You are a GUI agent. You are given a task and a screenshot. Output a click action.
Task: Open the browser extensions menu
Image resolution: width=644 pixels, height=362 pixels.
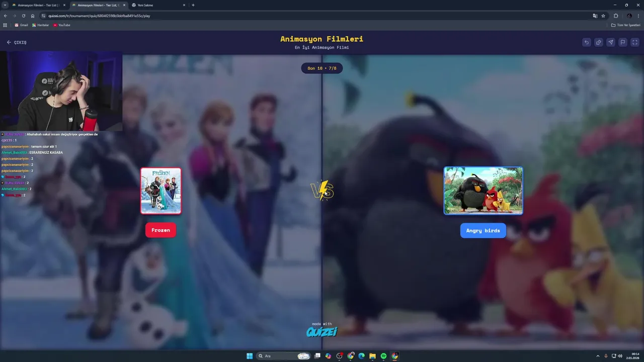pos(616,16)
